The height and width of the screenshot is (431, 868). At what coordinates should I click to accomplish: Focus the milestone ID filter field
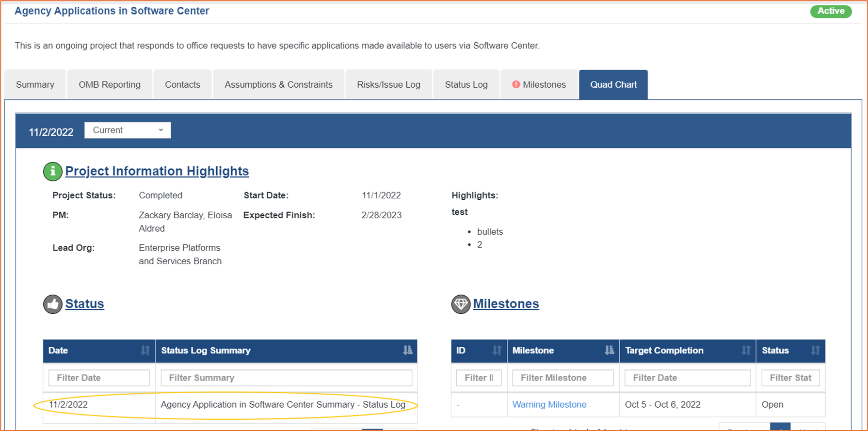point(479,378)
